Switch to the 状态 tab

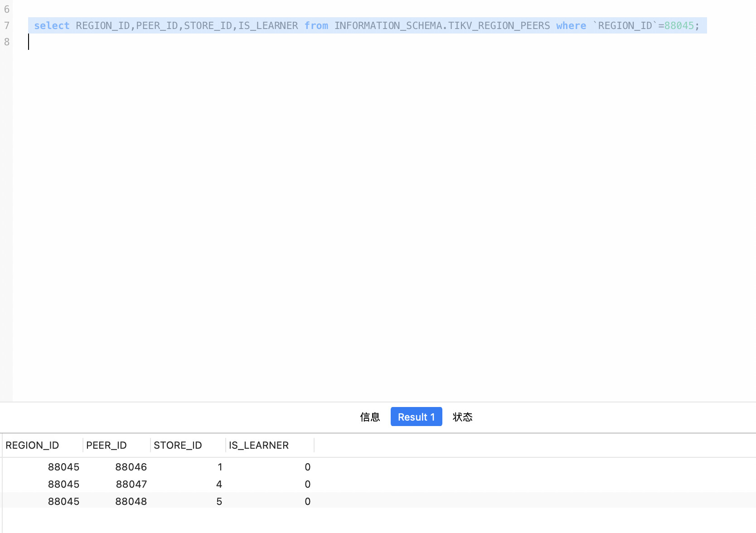click(462, 417)
